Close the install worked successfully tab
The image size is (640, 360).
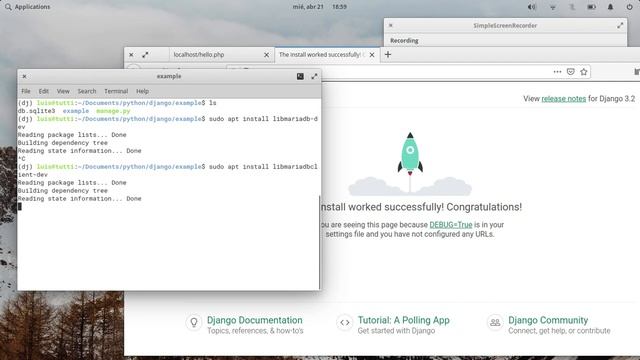(372, 55)
